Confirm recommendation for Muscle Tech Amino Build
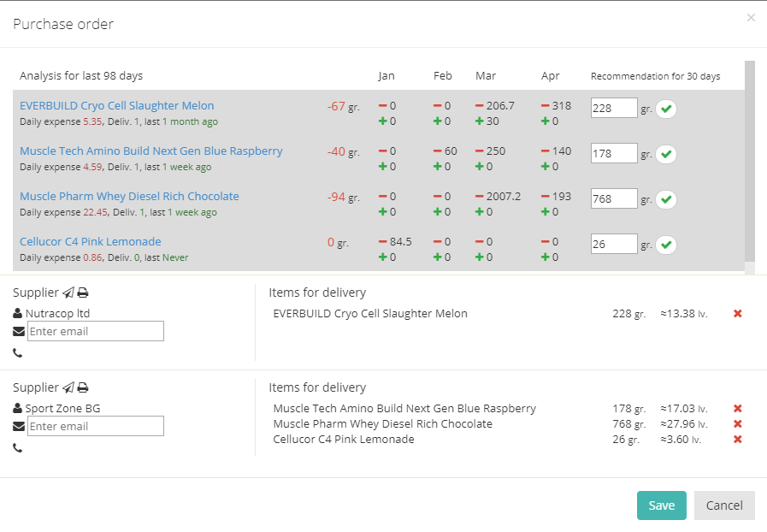The height and width of the screenshot is (532, 767). point(666,154)
